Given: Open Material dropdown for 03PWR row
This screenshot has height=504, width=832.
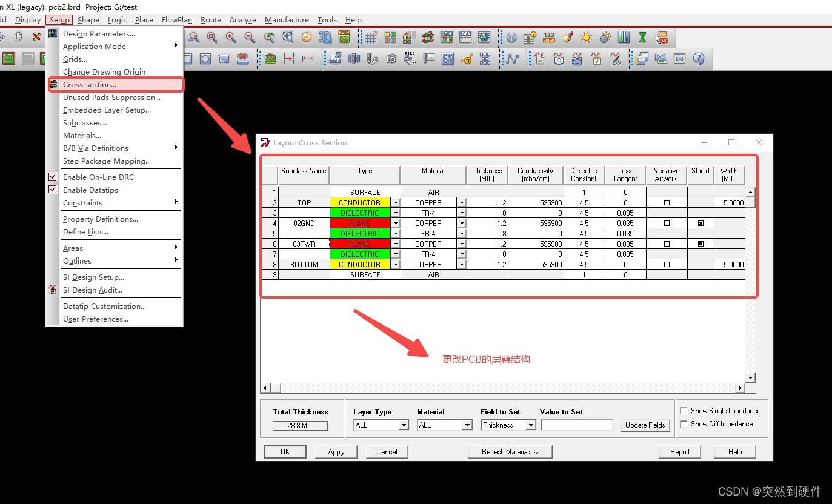Looking at the screenshot, I should pyautogui.click(x=462, y=244).
